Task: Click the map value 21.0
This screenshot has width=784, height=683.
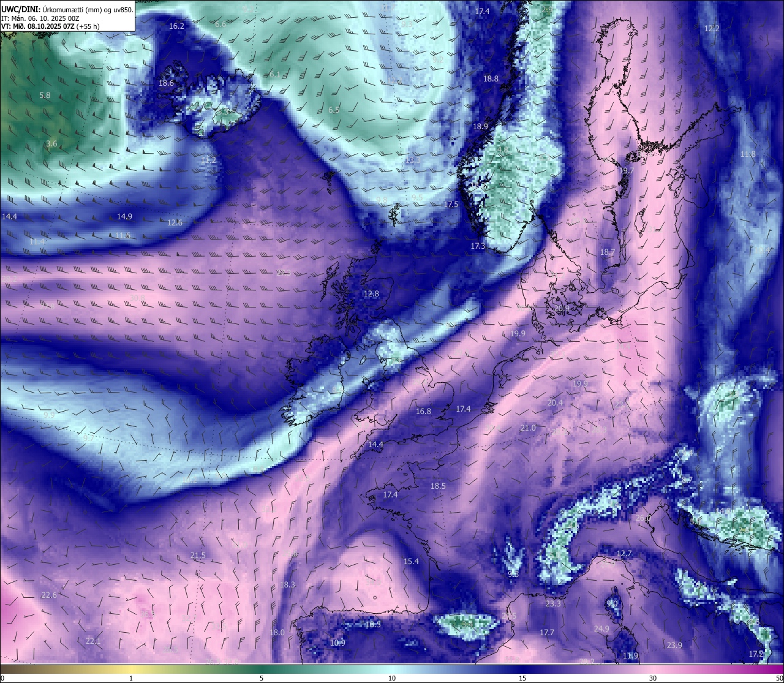Action: (528, 428)
